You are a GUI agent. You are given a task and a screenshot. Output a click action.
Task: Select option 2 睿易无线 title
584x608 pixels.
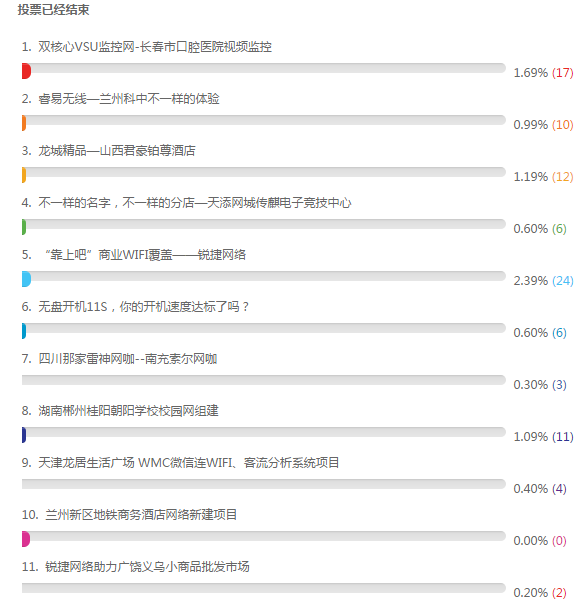coord(129,99)
